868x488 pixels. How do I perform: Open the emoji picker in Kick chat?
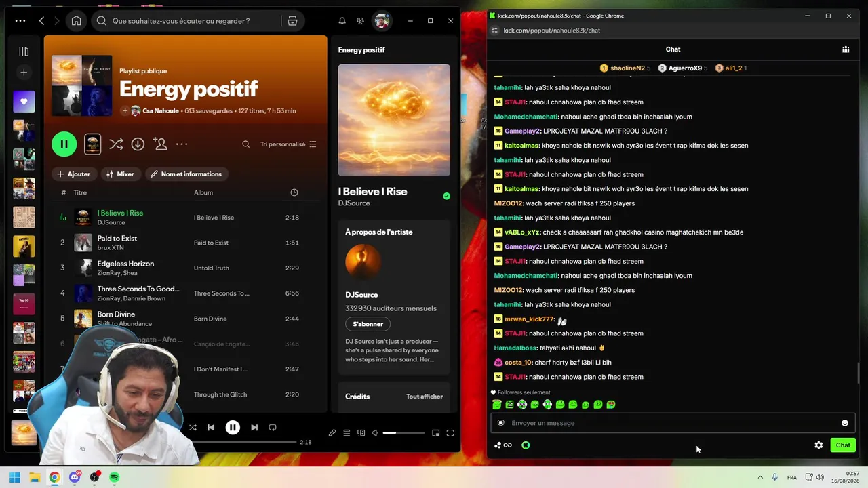point(845,423)
